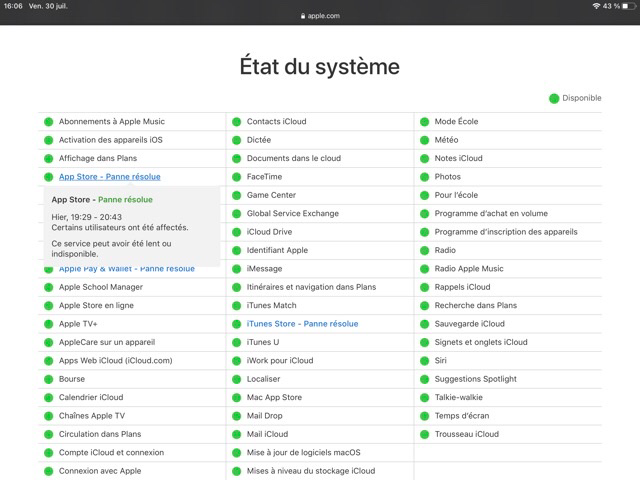Select Localiser in the services list
This screenshot has width=640, height=480.
point(263,379)
